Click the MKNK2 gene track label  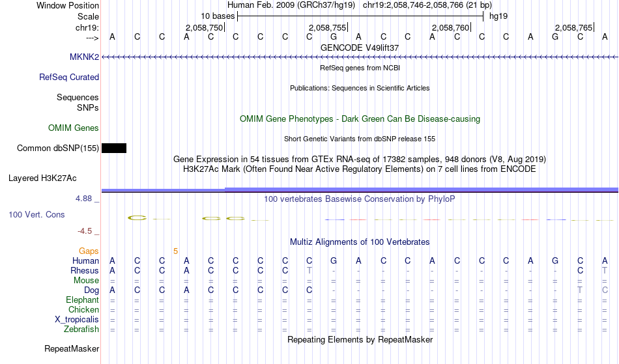coord(84,57)
